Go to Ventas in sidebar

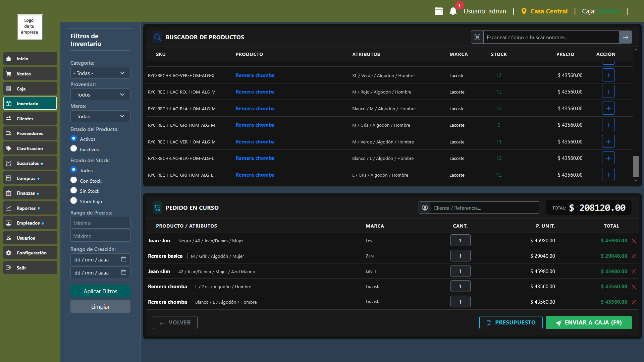[x=30, y=74]
